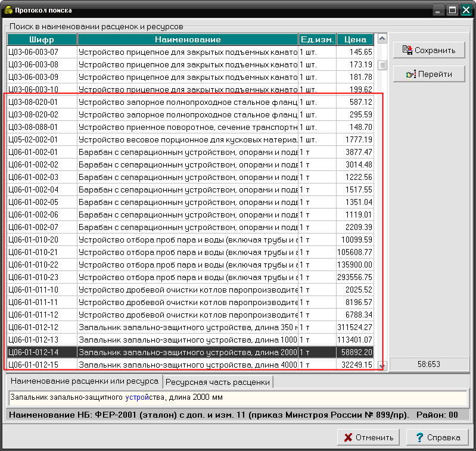The image size is (476, 451).
Task: Click price cell 1777.19
Action: pyautogui.click(x=355, y=139)
